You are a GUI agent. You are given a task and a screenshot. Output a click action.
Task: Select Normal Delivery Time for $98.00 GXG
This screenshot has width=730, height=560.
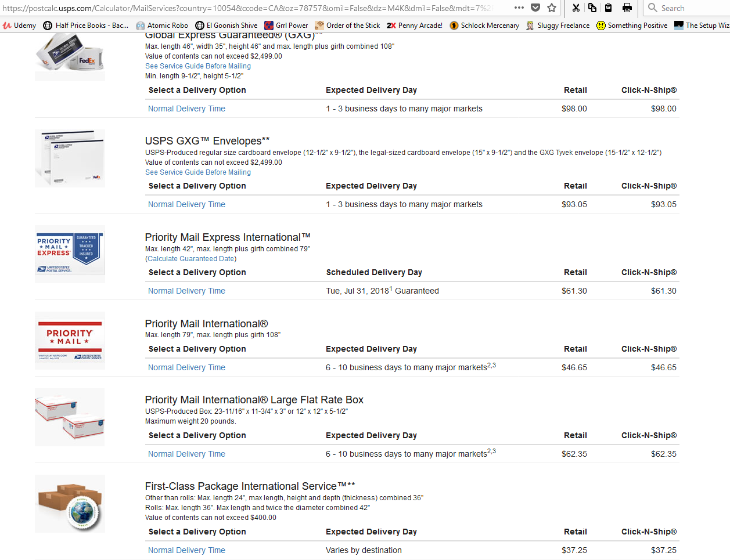[x=186, y=109]
